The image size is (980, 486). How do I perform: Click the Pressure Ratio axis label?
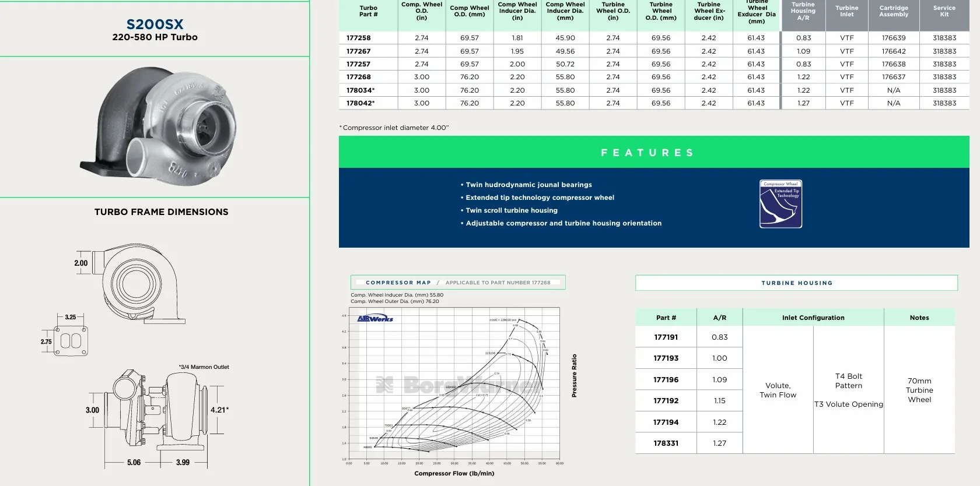click(x=574, y=376)
